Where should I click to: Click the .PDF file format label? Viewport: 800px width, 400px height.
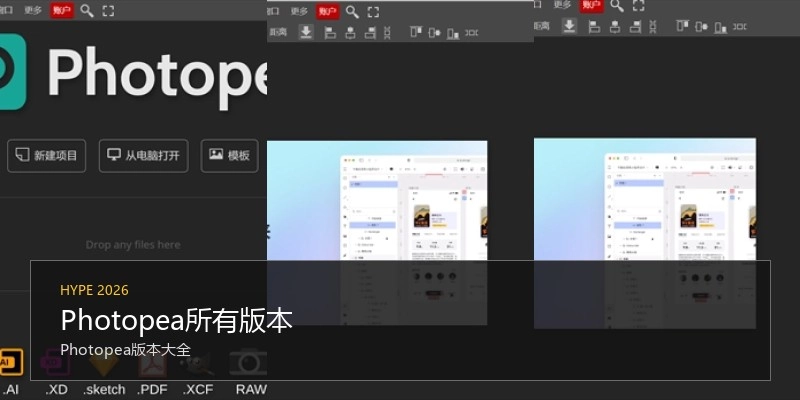point(152,390)
